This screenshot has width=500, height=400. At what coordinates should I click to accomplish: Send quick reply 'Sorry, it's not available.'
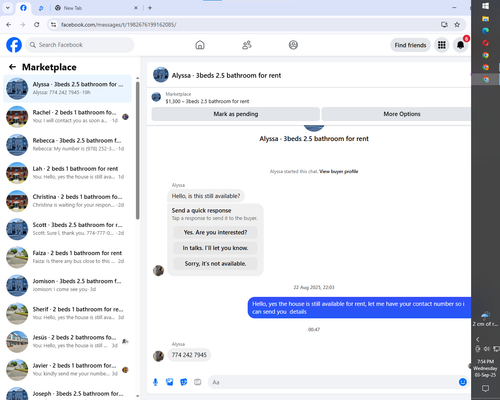point(215,264)
